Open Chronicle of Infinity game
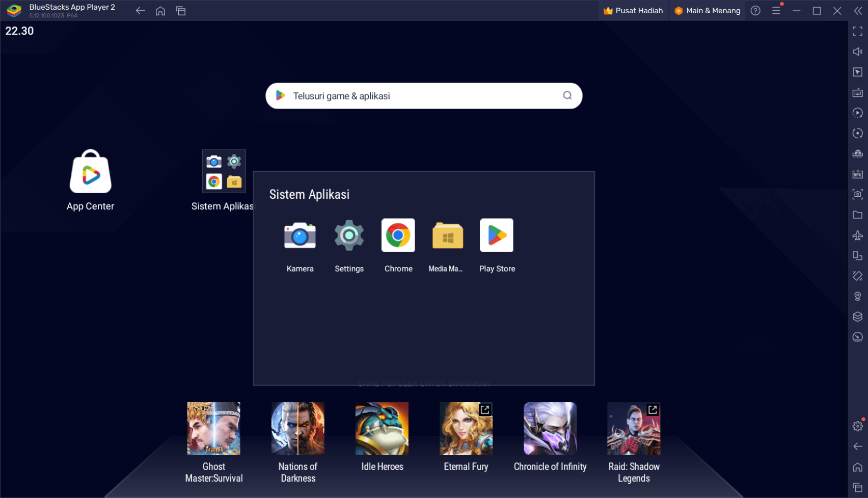This screenshot has height=498, width=868. (x=550, y=429)
